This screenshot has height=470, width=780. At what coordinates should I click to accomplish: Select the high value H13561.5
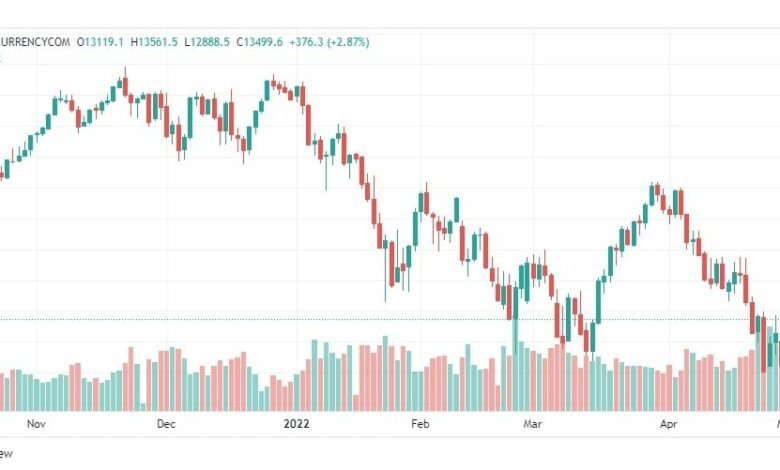click(154, 42)
